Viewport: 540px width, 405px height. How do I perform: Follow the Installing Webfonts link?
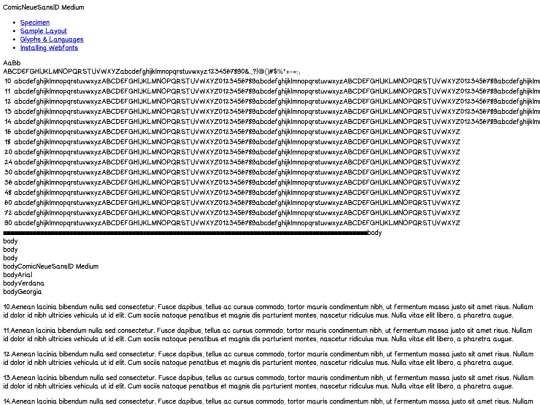click(49, 48)
